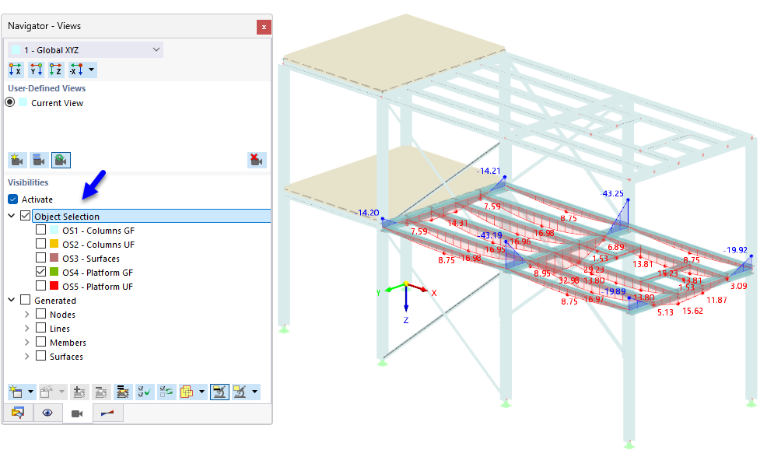This screenshot has height=469, width=760.
Task: Click the remove-from-visibility minus icon
Action: 101,391
